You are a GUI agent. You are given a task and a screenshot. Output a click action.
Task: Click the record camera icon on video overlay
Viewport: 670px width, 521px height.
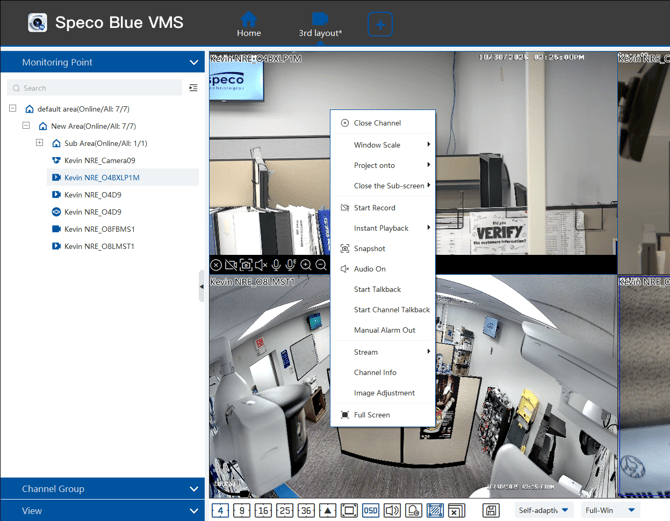tap(230, 265)
